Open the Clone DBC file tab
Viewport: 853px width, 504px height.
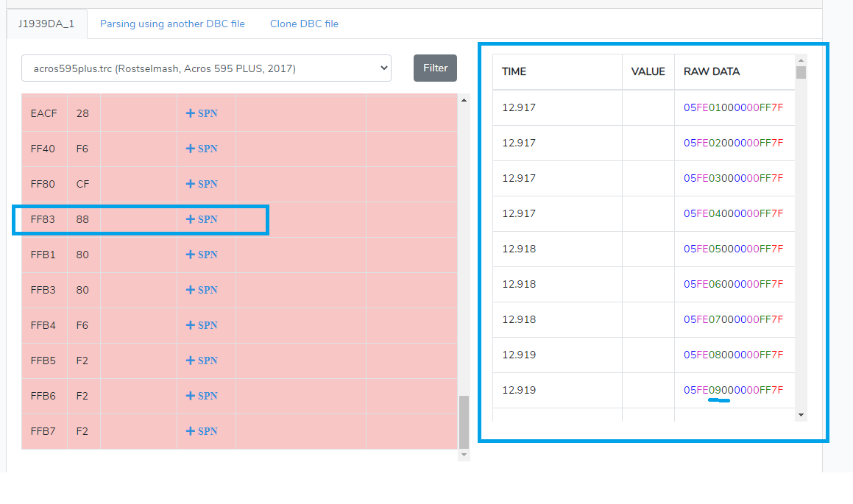(x=304, y=24)
